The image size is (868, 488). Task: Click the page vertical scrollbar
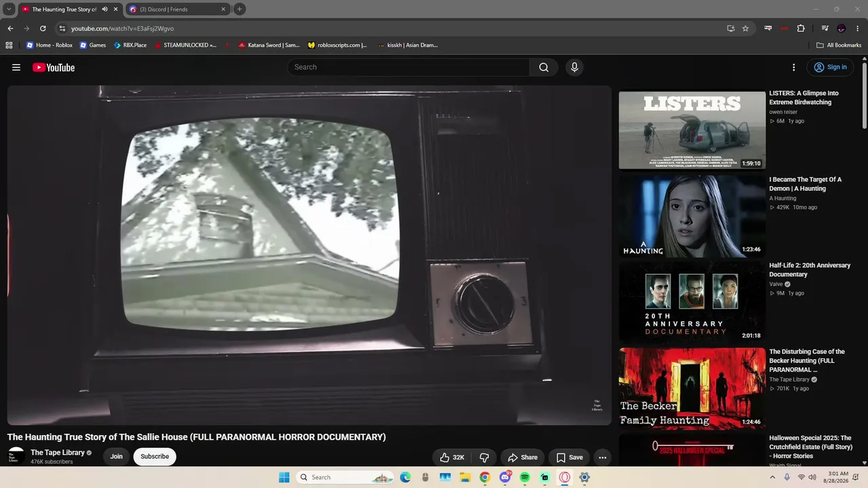coord(865,95)
